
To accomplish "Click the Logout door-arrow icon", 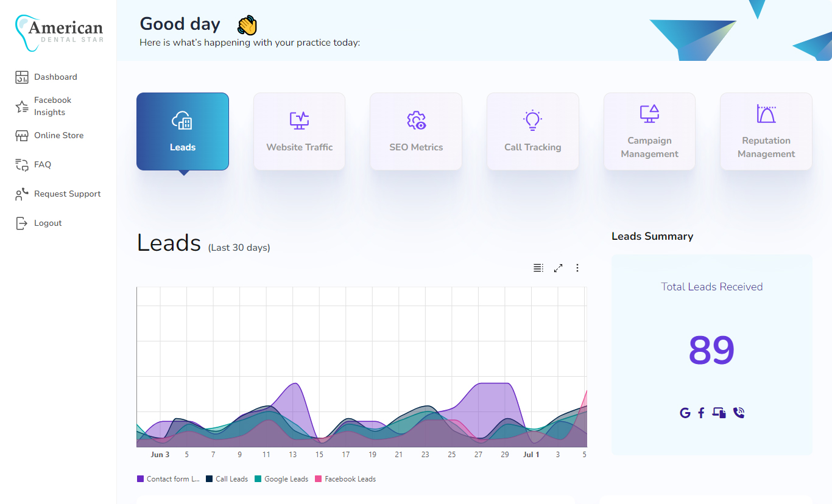I will [x=22, y=223].
